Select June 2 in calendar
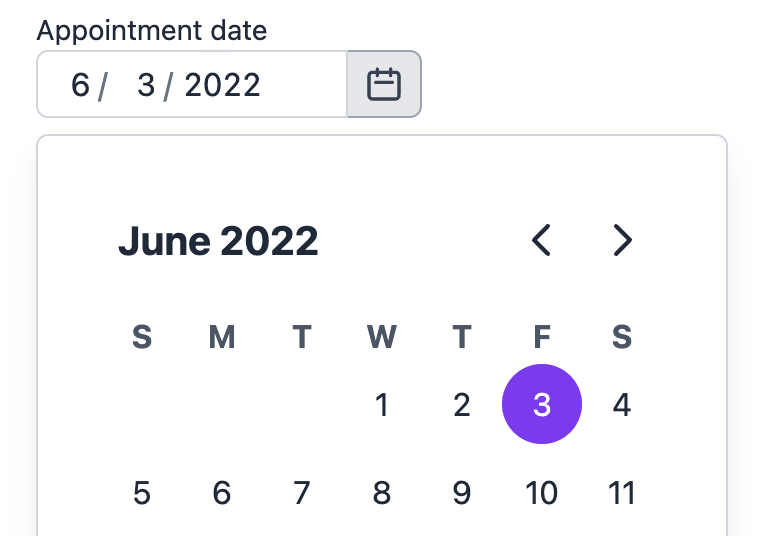 [461, 405]
